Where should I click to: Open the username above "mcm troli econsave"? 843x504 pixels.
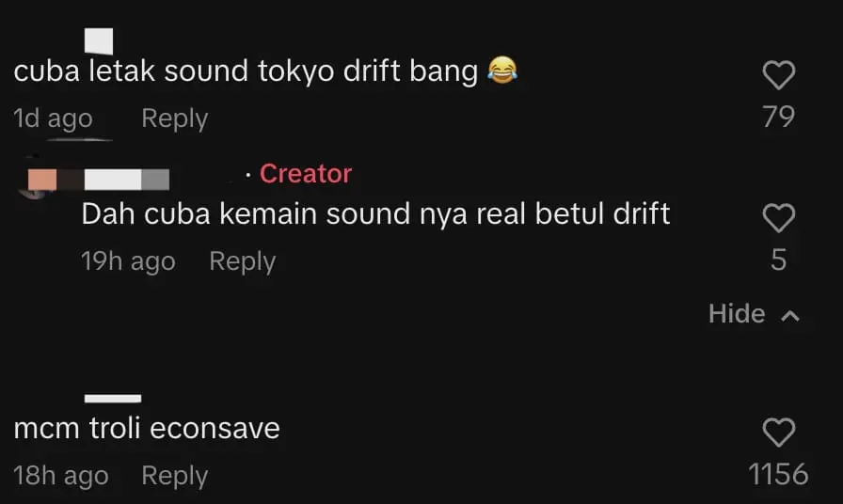[113, 399]
